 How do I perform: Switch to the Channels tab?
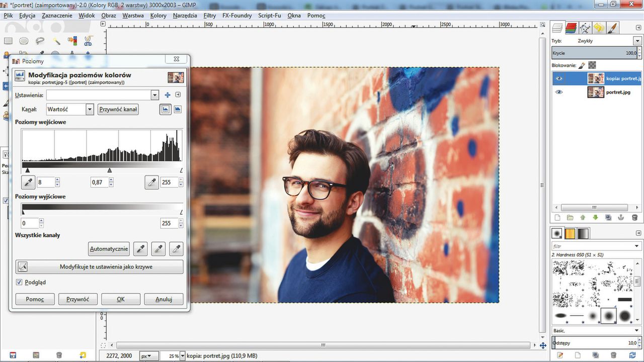tap(571, 28)
